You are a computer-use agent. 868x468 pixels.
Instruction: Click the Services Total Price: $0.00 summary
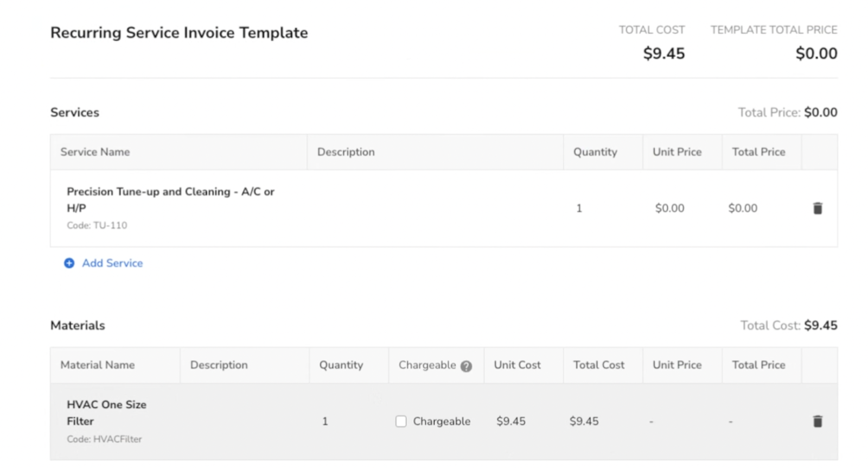click(x=788, y=112)
